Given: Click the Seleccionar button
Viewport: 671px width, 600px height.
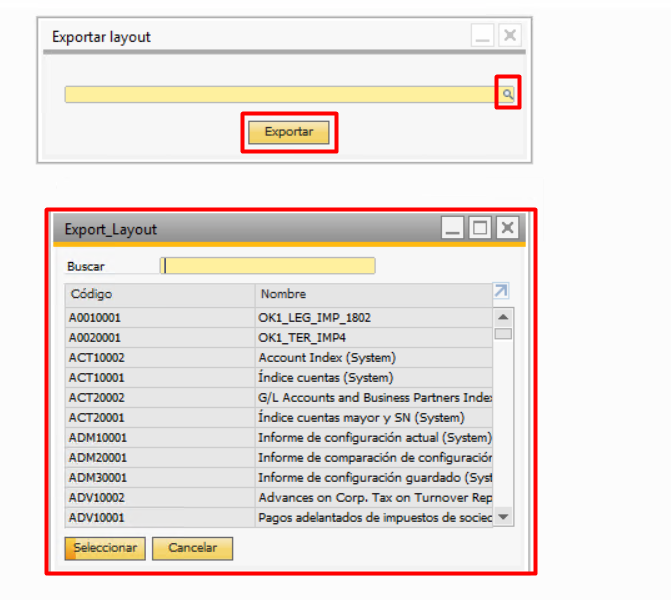Looking at the screenshot, I should (105, 548).
